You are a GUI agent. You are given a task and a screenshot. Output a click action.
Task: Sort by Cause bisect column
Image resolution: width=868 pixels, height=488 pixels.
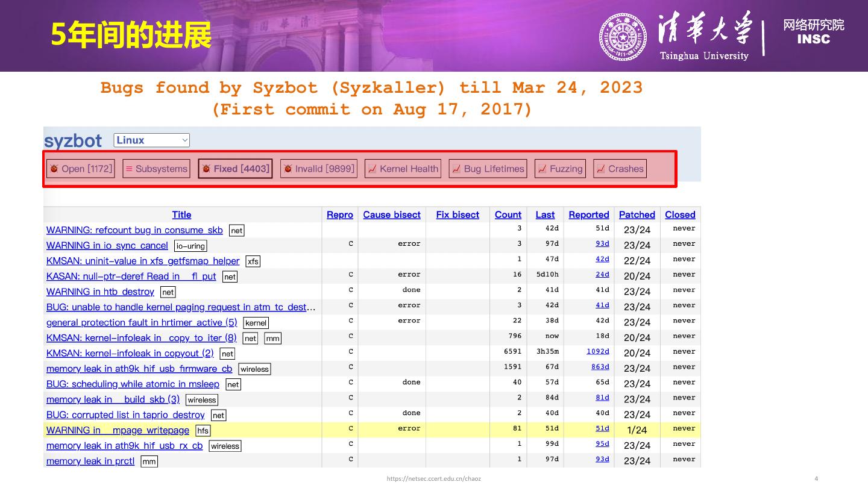point(392,215)
